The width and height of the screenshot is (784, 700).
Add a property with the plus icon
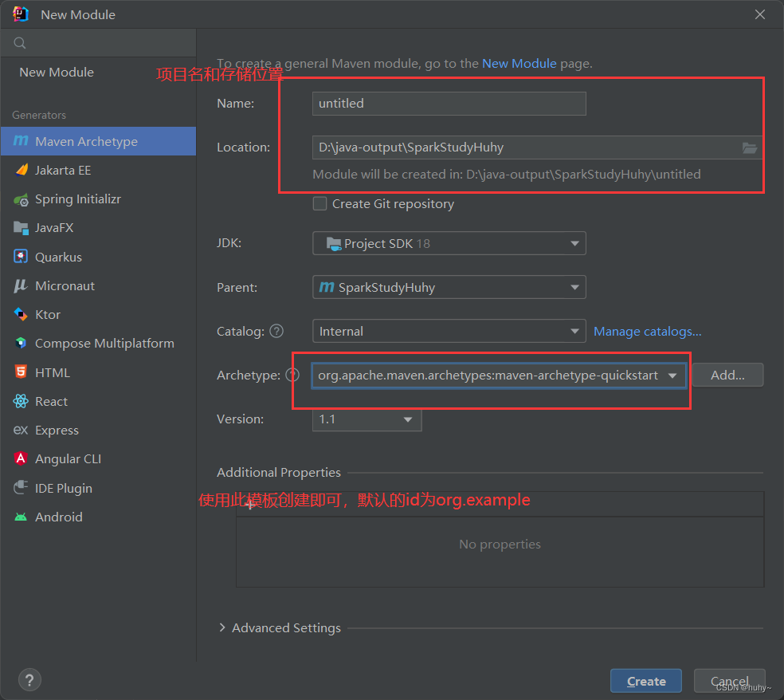[x=249, y=505]
